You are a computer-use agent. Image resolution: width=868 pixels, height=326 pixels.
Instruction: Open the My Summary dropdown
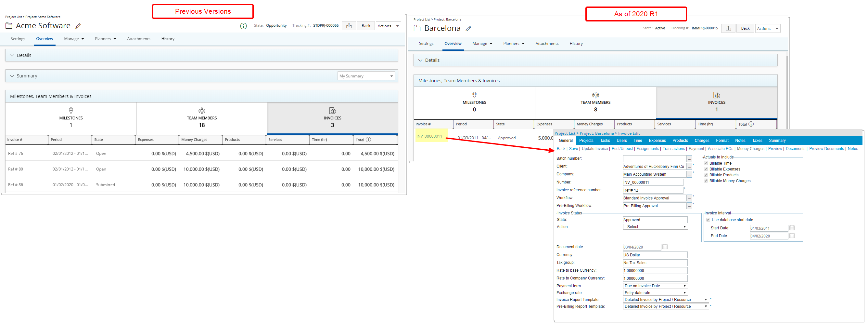[366, 76]
